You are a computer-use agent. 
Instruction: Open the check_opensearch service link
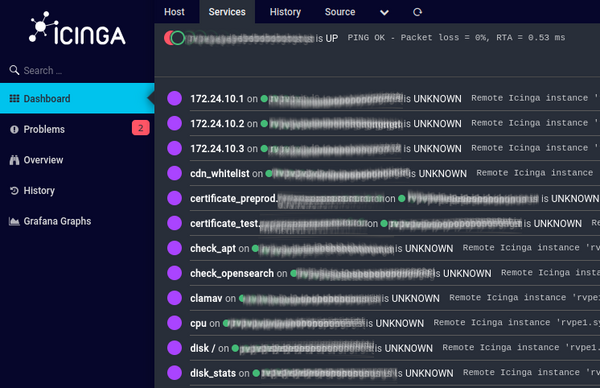(232, 274)
